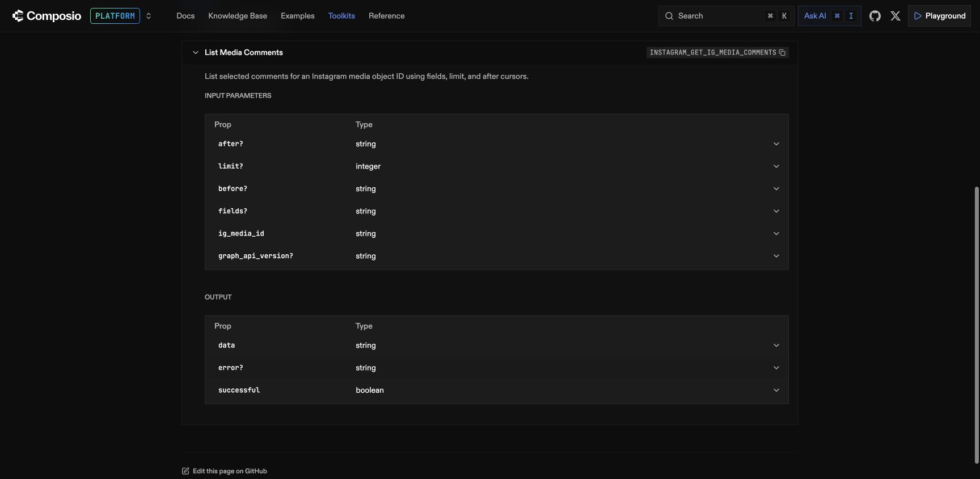Click the INPUT PARAMETERS label

238,96
